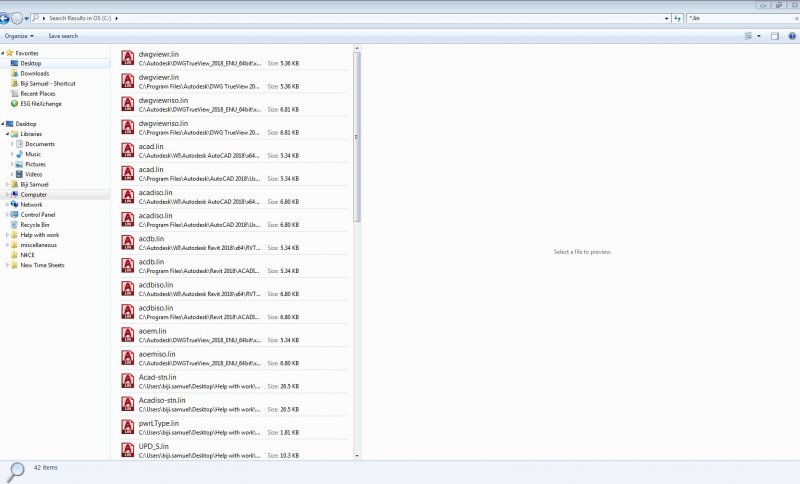Open the ESG fileXchange globe icon
The height and width of the screenshot is (484, 800).
click(14, 104)
